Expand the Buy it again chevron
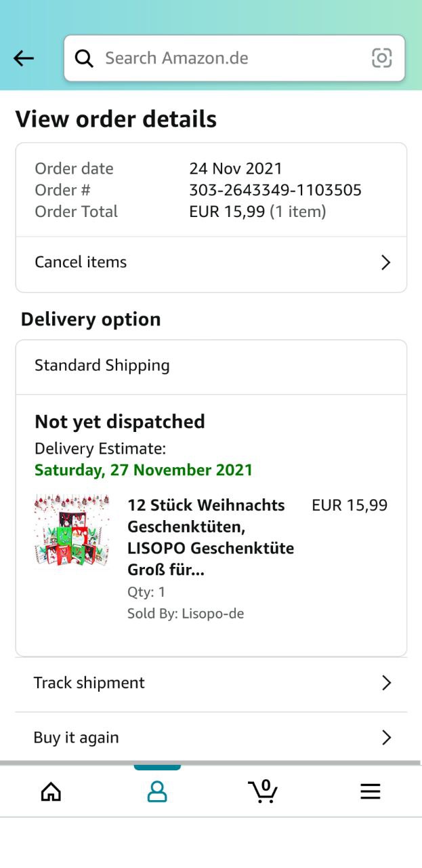422x868 pixels. pos(386,738)
